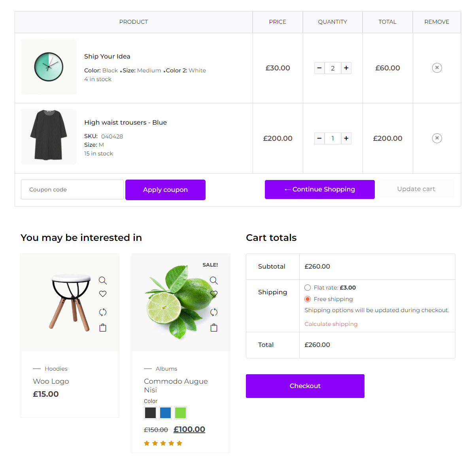Add Commodo Augue Nisi to cart bag icon
The width and height of the screenshot is (476, 466).
214,328
